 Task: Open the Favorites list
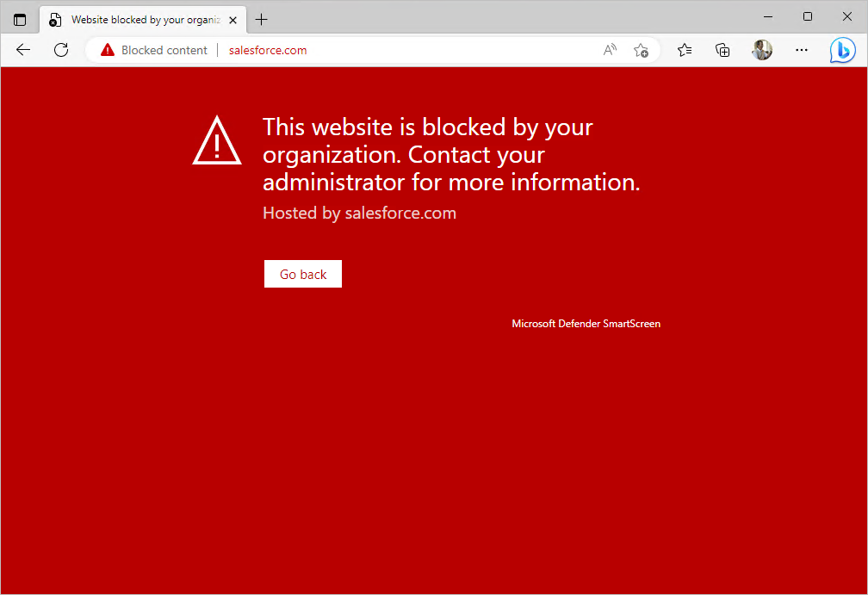tap(685, 50)
